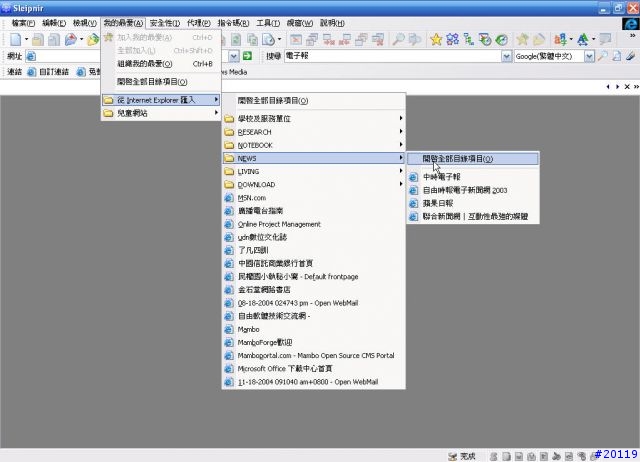The width and height of the screenshot is (640, 462).
Task: Click the Internet Explorer logo icon
Action: click(631, 24)
